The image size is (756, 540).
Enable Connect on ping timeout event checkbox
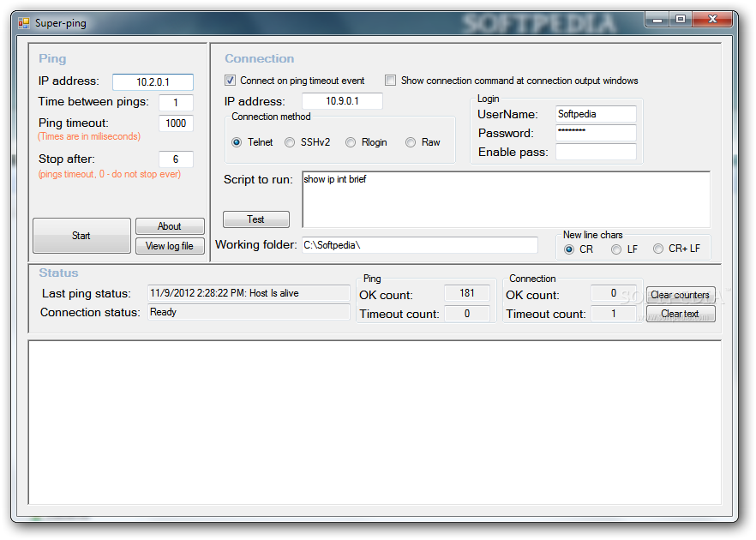231,80
